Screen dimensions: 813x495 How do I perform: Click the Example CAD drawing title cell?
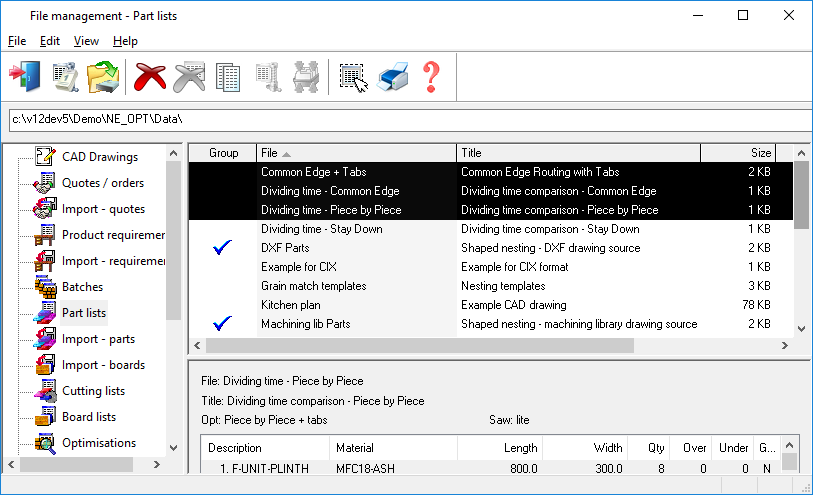click(514, 305)
